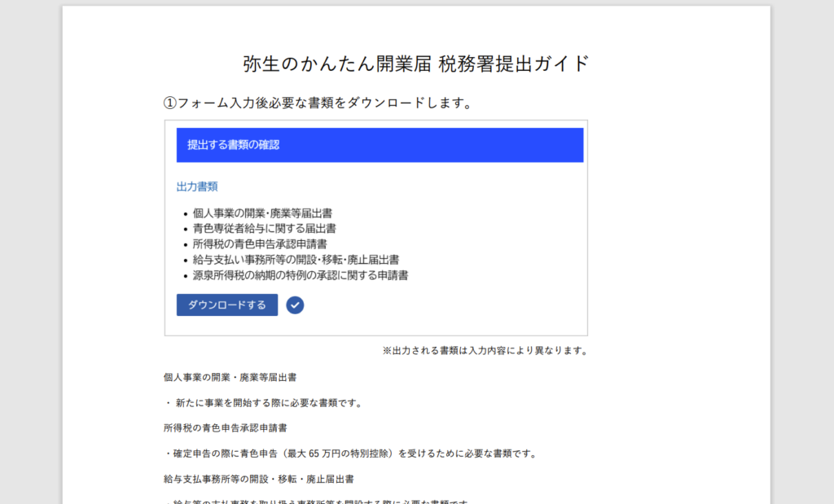Click the step ① フォーム入力後 instruction line
The height and width of the screenshot is (504, 834).
[318, 103]
